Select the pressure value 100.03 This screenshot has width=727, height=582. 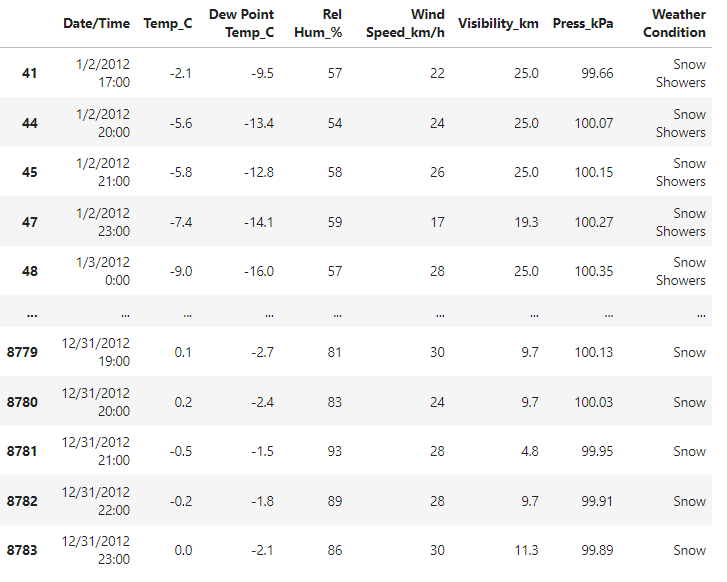click(590, 402)
